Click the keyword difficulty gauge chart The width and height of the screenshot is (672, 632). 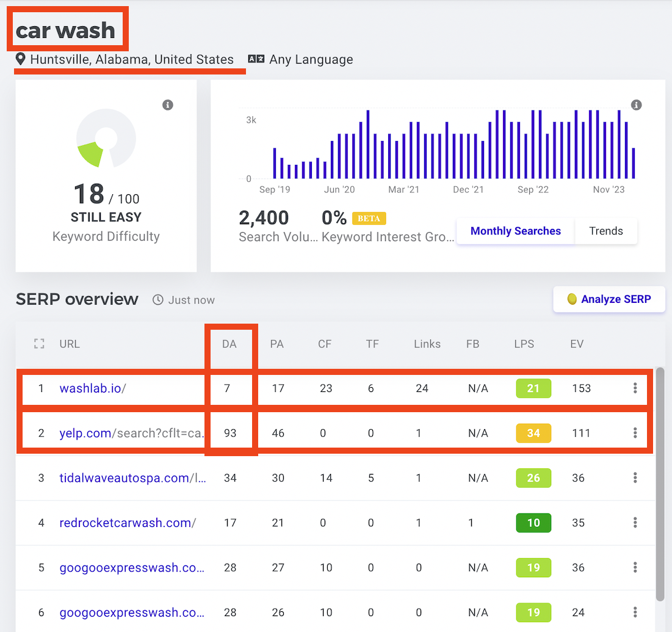[x=106, y=138]
